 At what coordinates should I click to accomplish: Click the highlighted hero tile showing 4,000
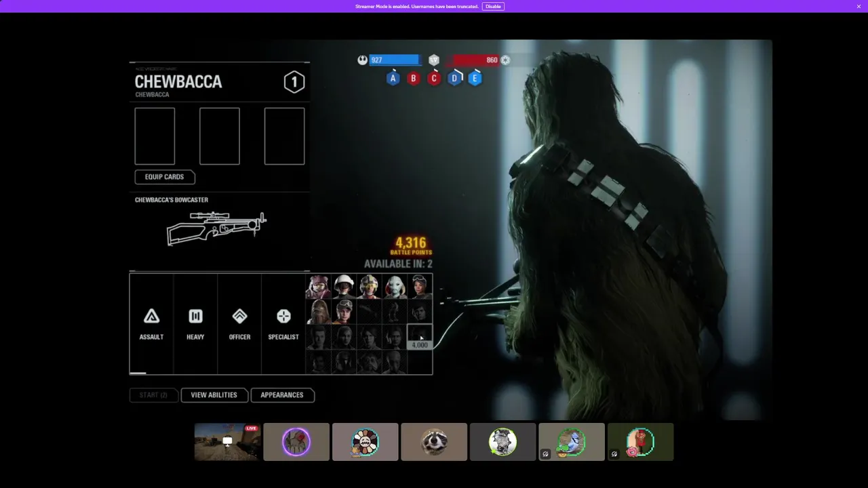[419, 337]
